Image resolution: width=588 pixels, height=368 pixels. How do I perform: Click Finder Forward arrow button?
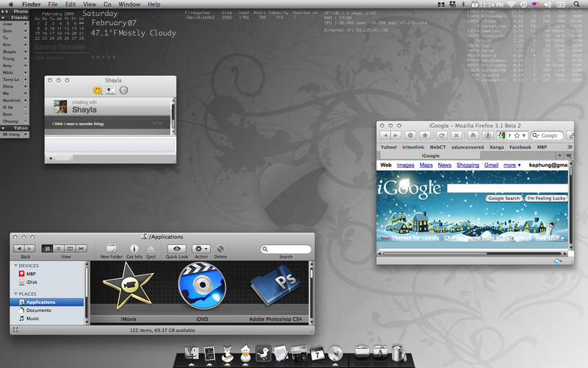[29, 249]
